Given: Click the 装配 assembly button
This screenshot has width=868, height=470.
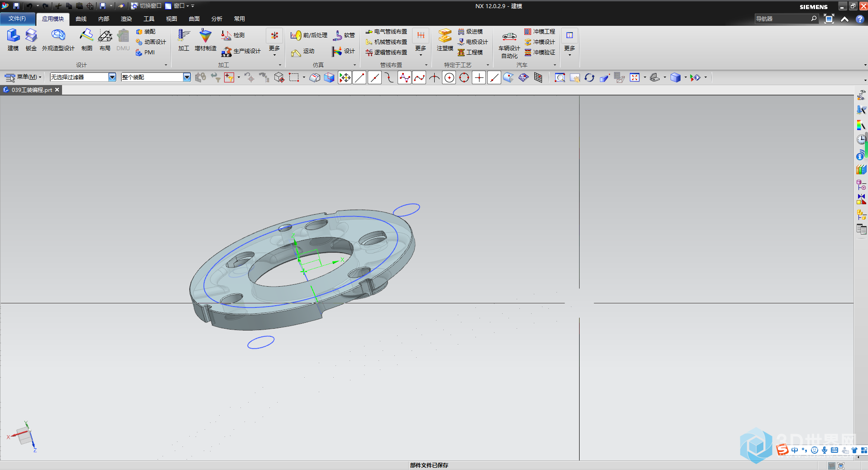Looking at the screenshot, I should [146, 32].
